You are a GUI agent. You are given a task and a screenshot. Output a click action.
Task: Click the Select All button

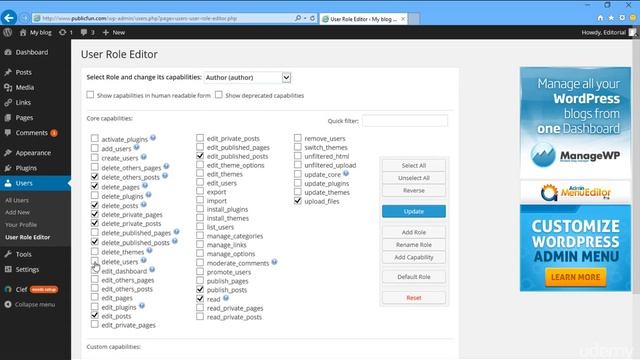click(x=414, y=165)
